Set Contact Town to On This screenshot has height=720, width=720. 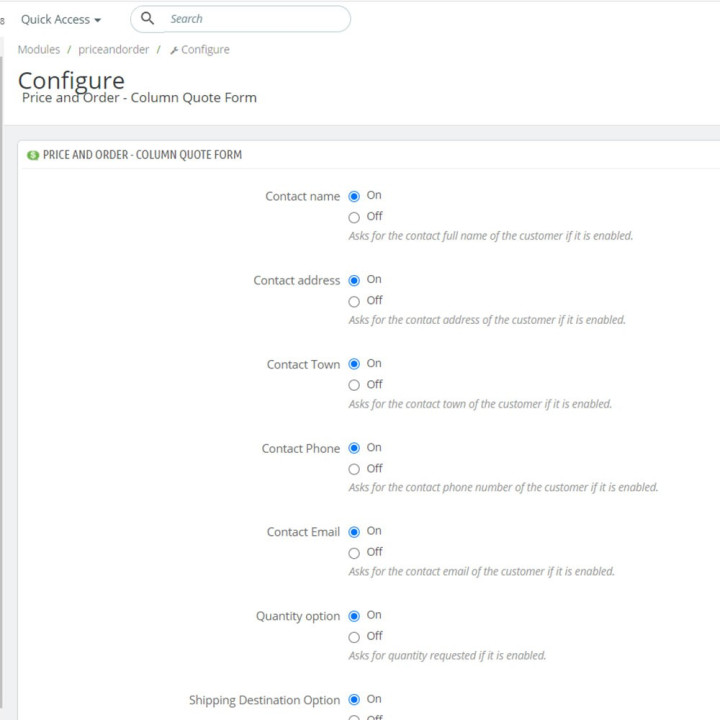point(354,364)
